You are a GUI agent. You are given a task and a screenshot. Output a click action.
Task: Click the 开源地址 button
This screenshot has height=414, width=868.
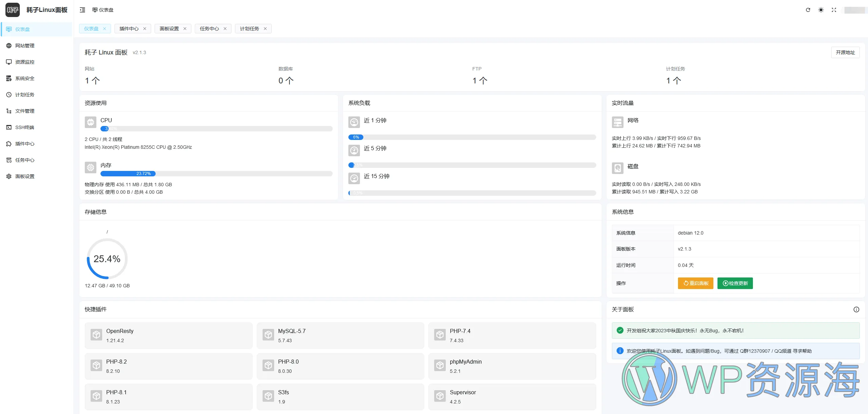(845, 52)
